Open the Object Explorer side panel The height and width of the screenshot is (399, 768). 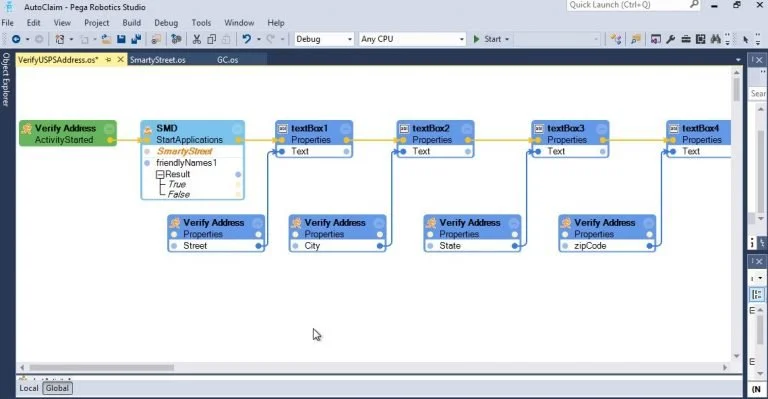tap(6, 79)
